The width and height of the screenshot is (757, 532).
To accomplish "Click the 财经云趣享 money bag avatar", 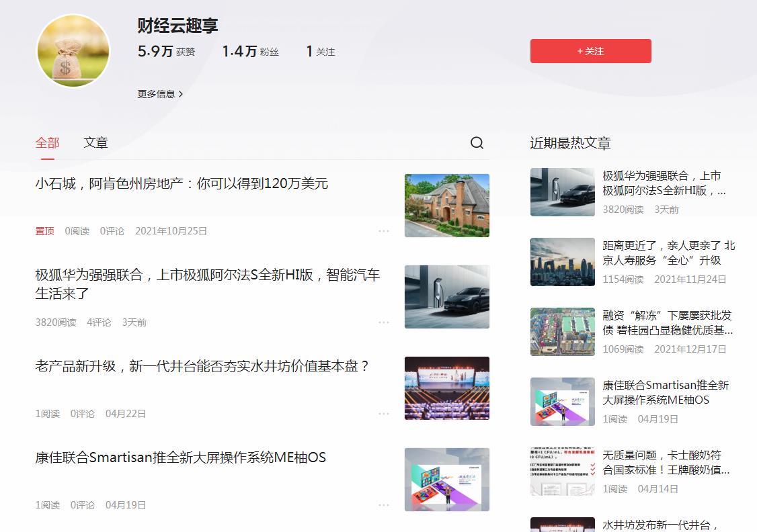I will [73, 50].
